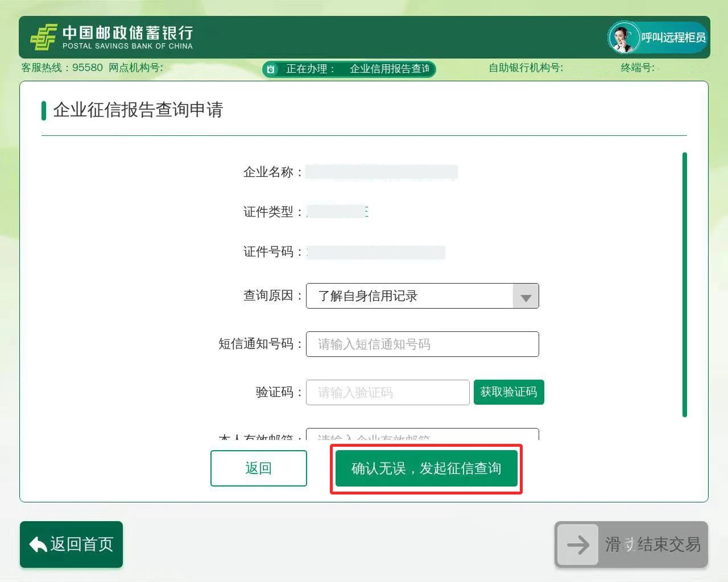The height and width of the screenshot is (582, 728).
Task: Click the white 返回 button
Action: point(258,468)
